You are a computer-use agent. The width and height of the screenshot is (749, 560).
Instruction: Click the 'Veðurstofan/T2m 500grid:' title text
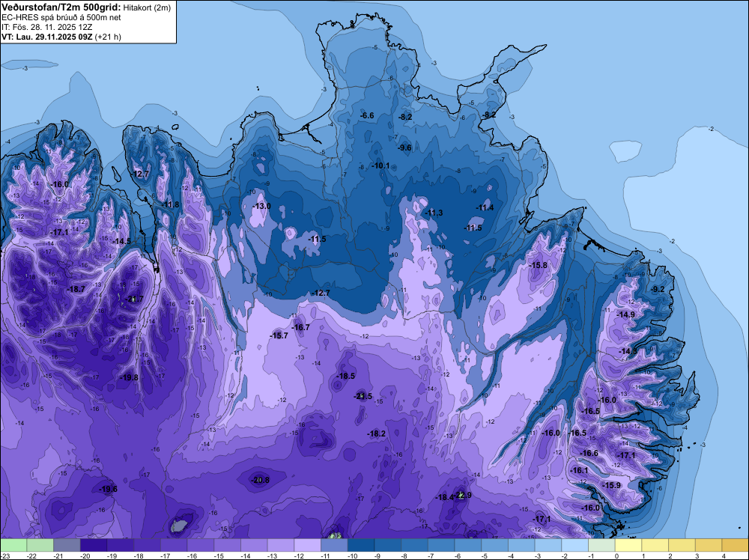61,7
